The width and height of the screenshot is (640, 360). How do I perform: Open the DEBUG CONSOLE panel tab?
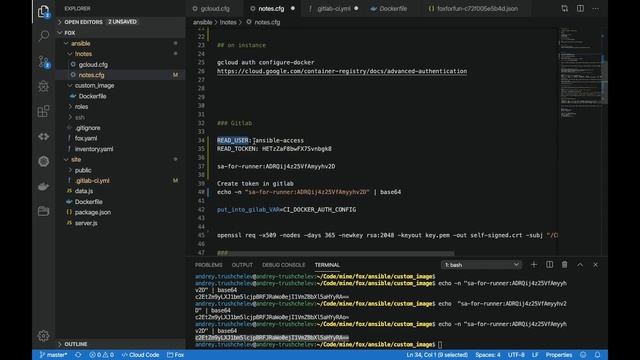coord(284,265)
